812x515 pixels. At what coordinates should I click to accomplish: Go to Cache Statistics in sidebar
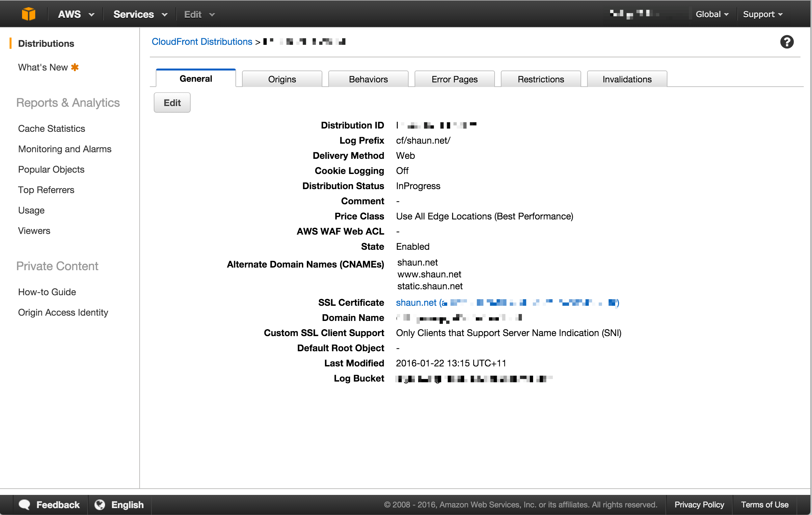[x=51, y=129]
